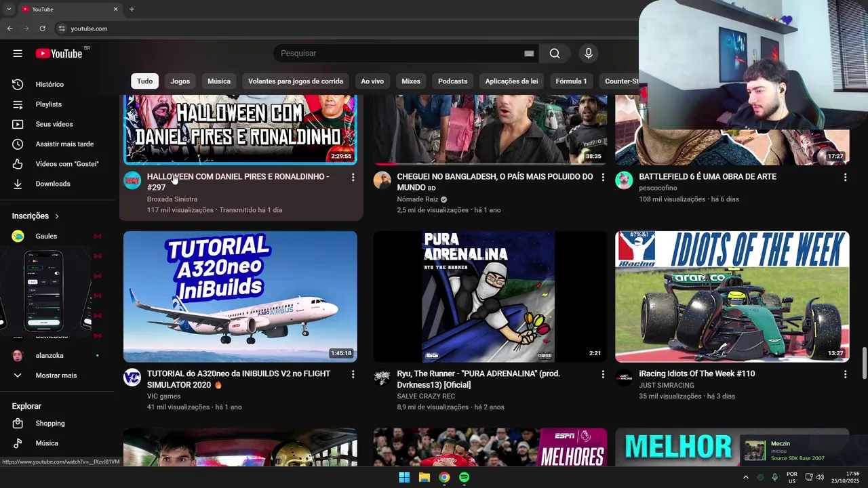Open the on-screen keyboard icon in the search box

pyautogui.click(x=529, y=54)
